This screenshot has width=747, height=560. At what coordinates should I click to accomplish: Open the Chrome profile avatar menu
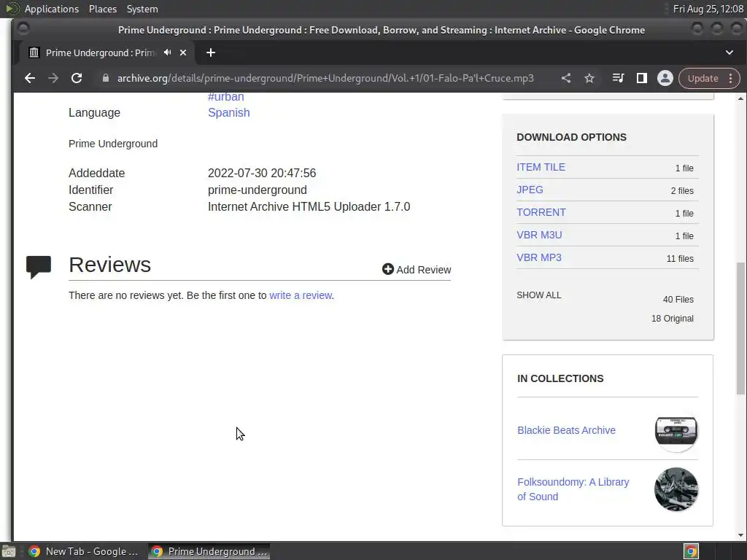point(665,78)
